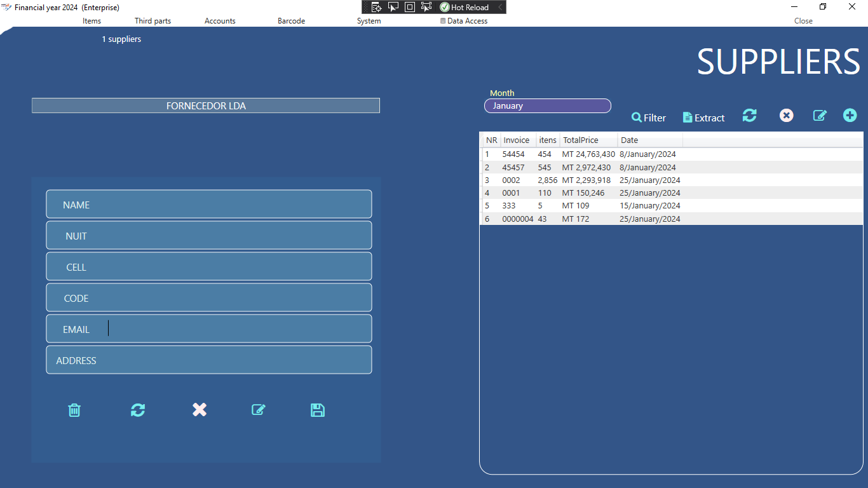Select invoice row 54454 in the table
This screenshot has height=488, width=868.
(513, 154)
